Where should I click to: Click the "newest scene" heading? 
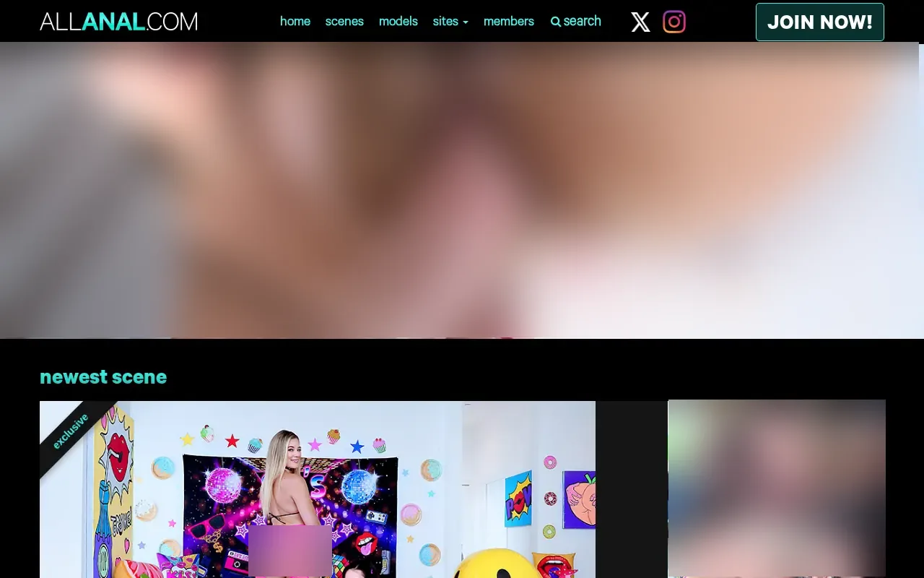[x=103, y=377]
